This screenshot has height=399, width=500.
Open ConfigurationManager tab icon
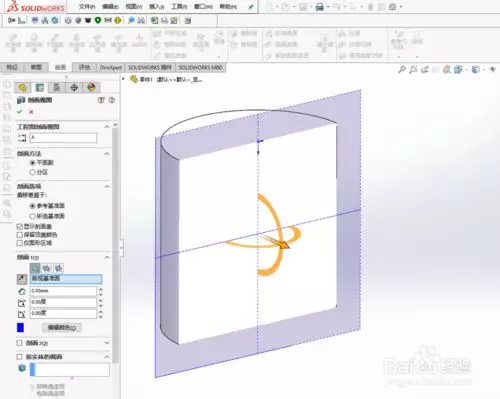coord(57,88)
